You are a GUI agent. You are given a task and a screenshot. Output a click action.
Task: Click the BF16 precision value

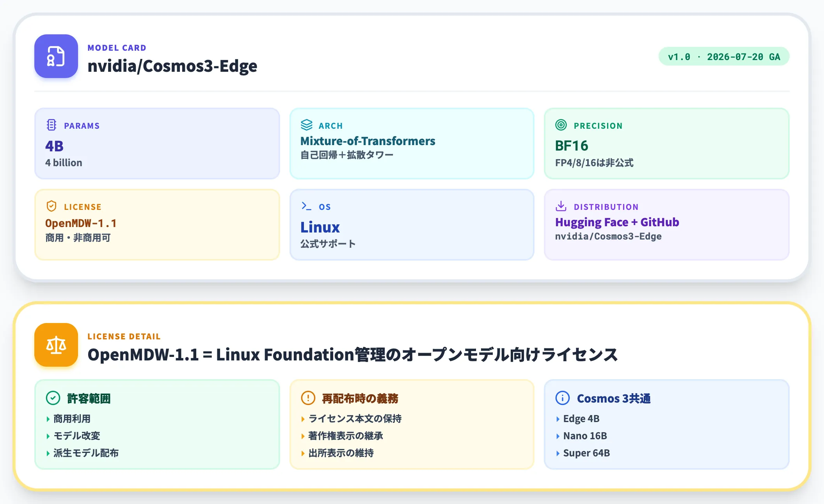572,146
